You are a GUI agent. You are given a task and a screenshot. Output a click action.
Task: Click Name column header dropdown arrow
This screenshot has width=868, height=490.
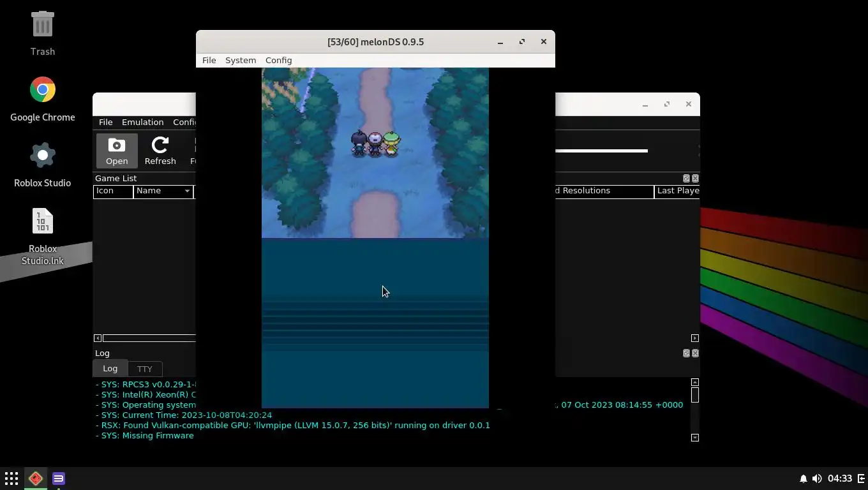pyautogui.click(x=187, y=191)
